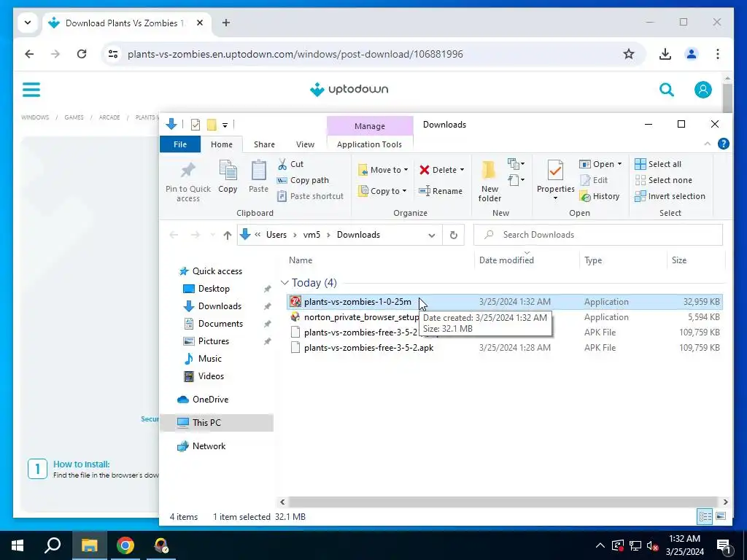Click Select none in the ribbon

click(664, 181)
